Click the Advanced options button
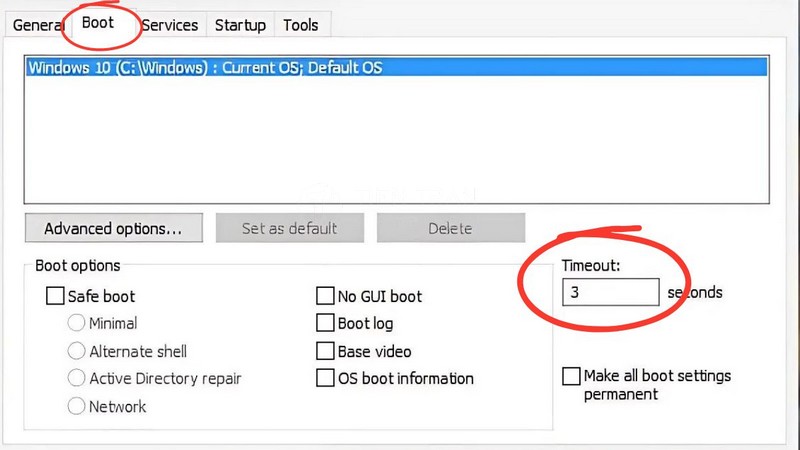Viewport: 800px width, 450px height. tap(113, 228)
